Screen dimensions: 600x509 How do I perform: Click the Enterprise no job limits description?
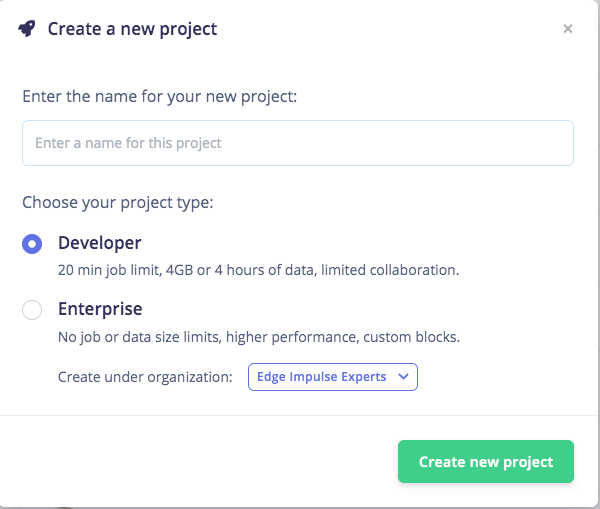point(258,336)
